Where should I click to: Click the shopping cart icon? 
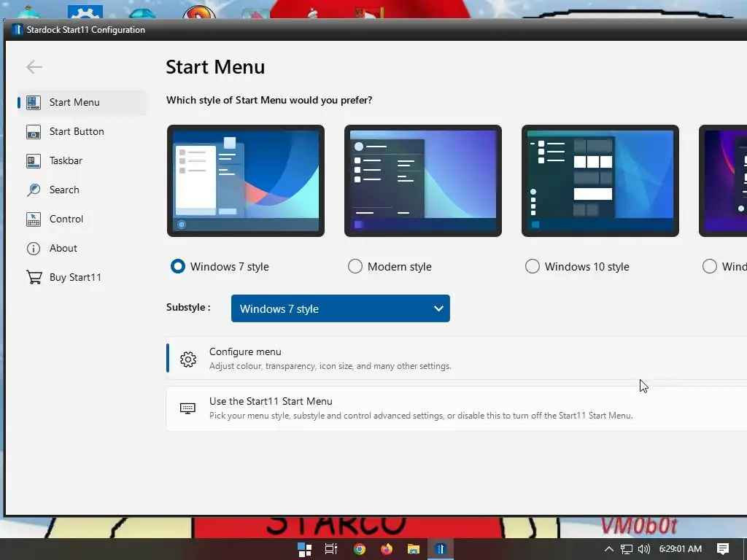point(34,277)
